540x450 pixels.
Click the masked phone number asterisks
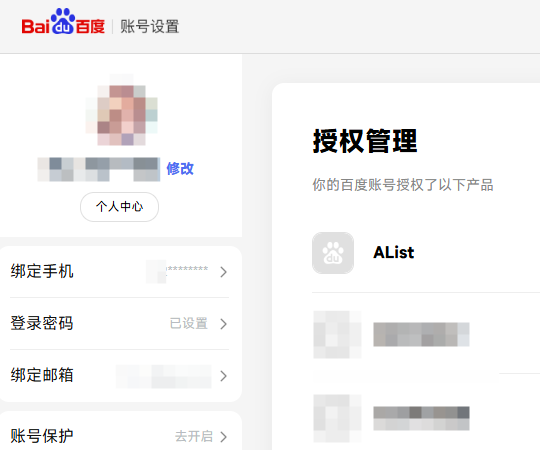tap(187, 269)
